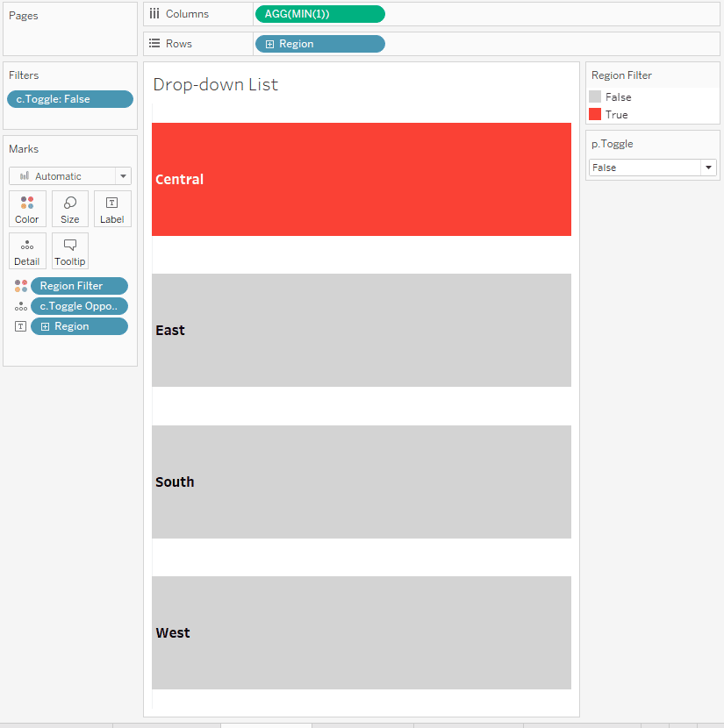The height and width of the screenshot is (728, 724).
Task: Open the Color marks card
Action: [x=27, y=209]
